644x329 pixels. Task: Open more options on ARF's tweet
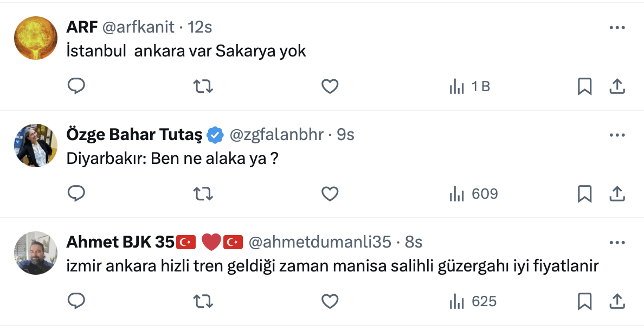617,27
